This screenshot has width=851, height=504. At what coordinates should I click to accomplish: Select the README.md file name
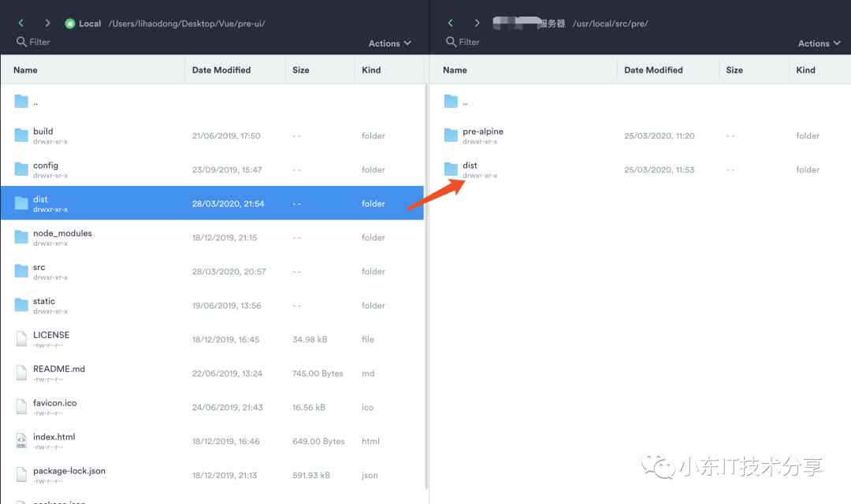(x=59, y=369)
